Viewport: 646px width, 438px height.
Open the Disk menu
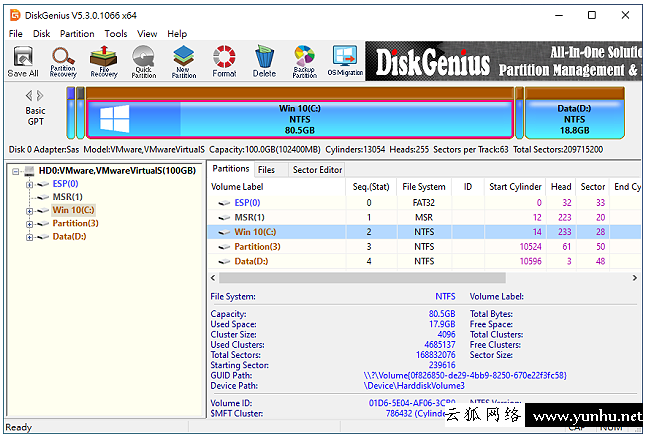pyautogui.click(x=42, y=34)
